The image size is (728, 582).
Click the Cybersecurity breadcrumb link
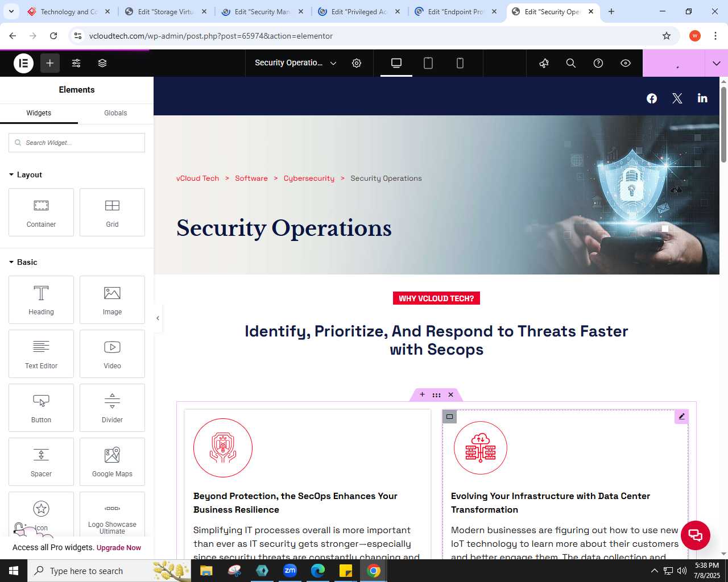(309, 178)
